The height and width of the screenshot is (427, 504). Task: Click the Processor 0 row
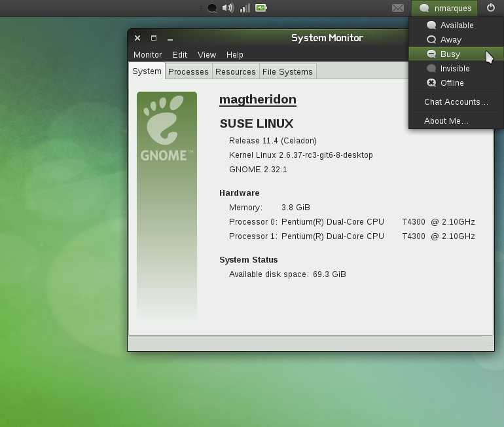pyautogui.click(x=352, y=222)
